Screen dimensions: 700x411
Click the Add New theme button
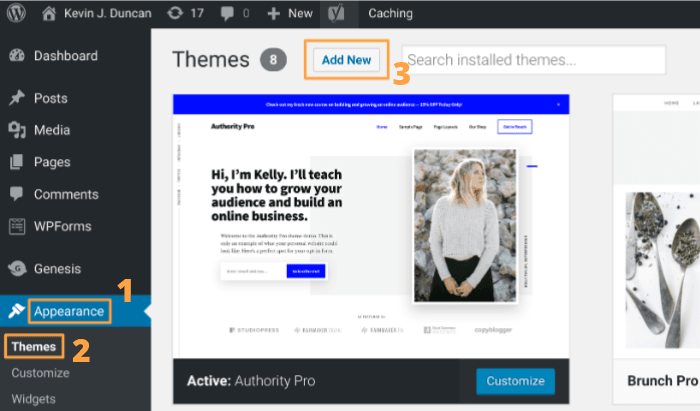click(346, 60)
